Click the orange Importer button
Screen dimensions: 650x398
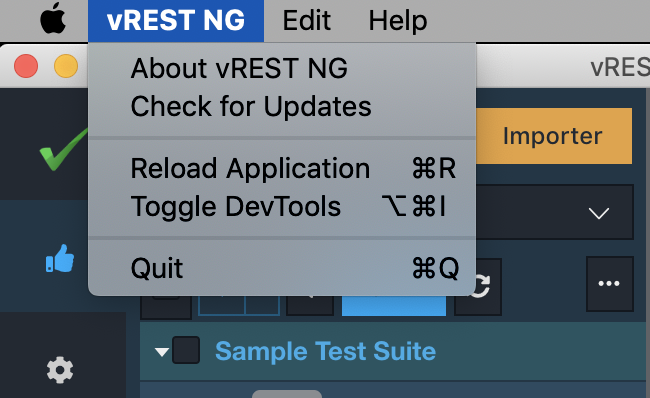click(553, 136)
